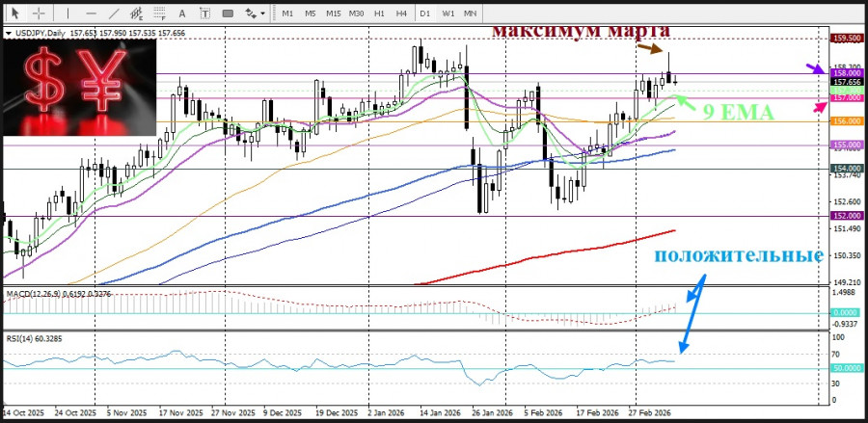Choose the horizontal line drawing tool

pos(91,13)
